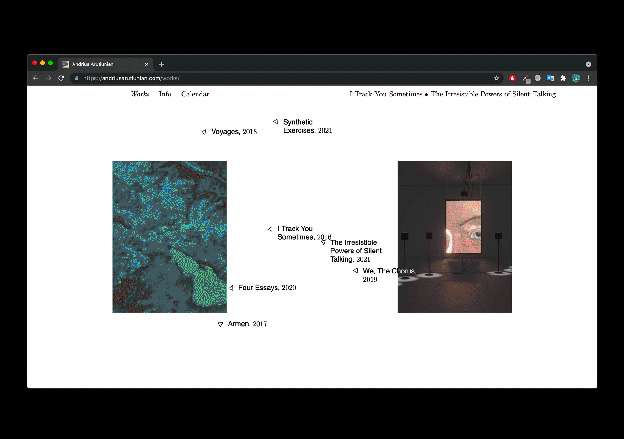Click the red extension icon in toolbar
This screenshot has height=439, width=624.
(512, 78)
